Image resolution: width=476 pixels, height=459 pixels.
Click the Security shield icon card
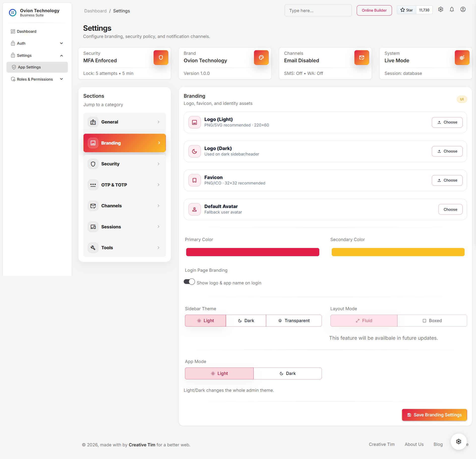161,58
